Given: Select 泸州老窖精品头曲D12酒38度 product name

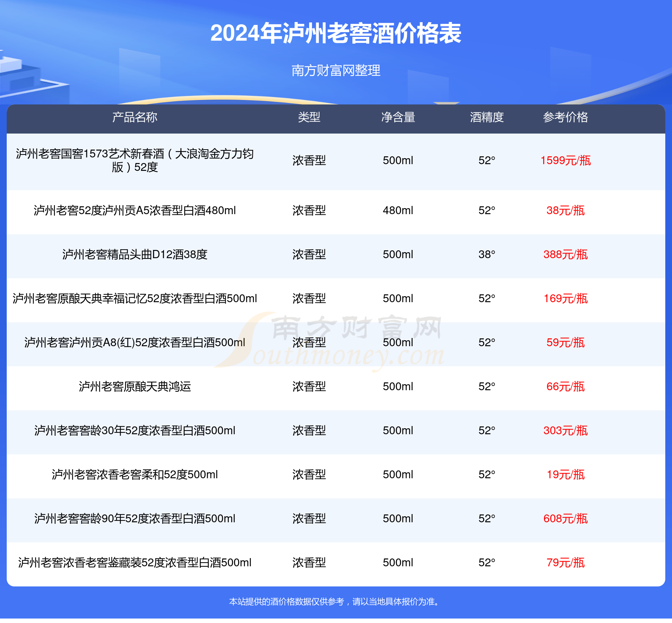Looking at the screenshot, I should (x=135, y=254).
